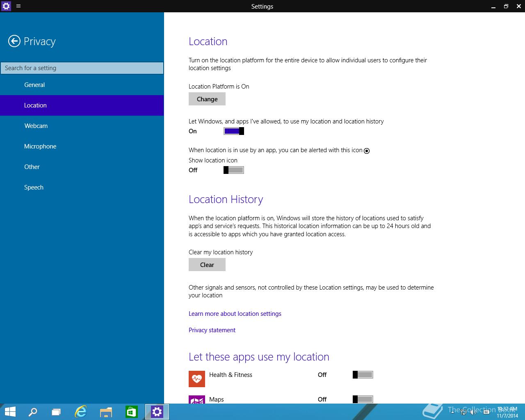Go back using the Privacy back arrow
The height and width of the screenshot is (420, 525).
coord(14,41)
